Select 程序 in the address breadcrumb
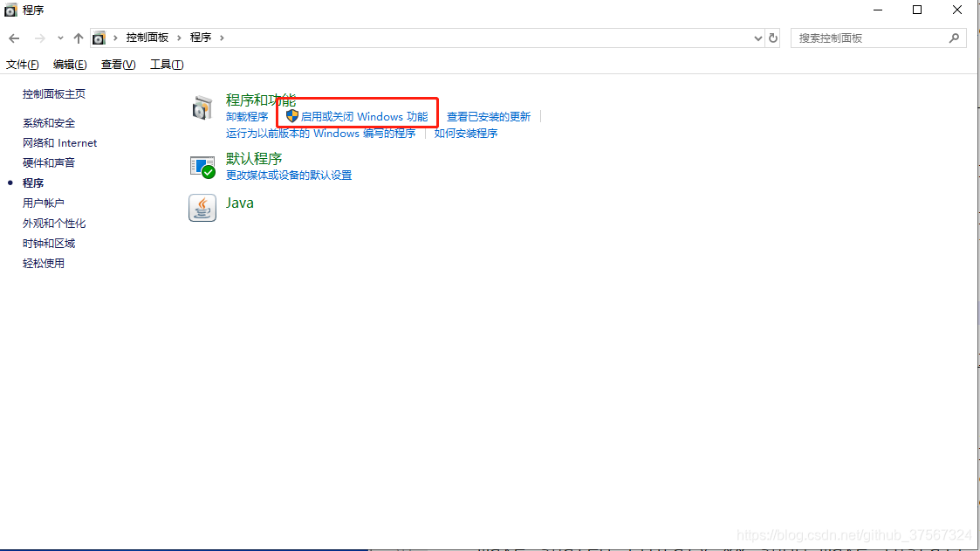Screen dimensions: 980x551 201,38
